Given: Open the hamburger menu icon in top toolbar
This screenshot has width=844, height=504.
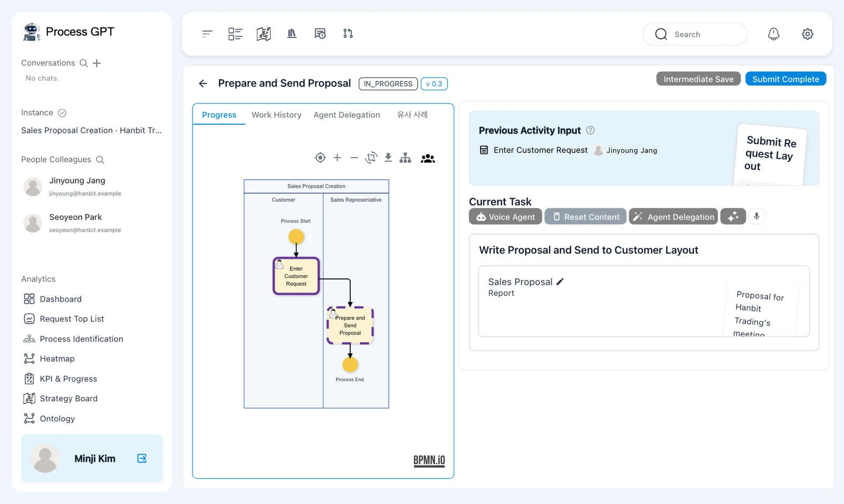Looking at the screenshot, I should click(207, 34).
